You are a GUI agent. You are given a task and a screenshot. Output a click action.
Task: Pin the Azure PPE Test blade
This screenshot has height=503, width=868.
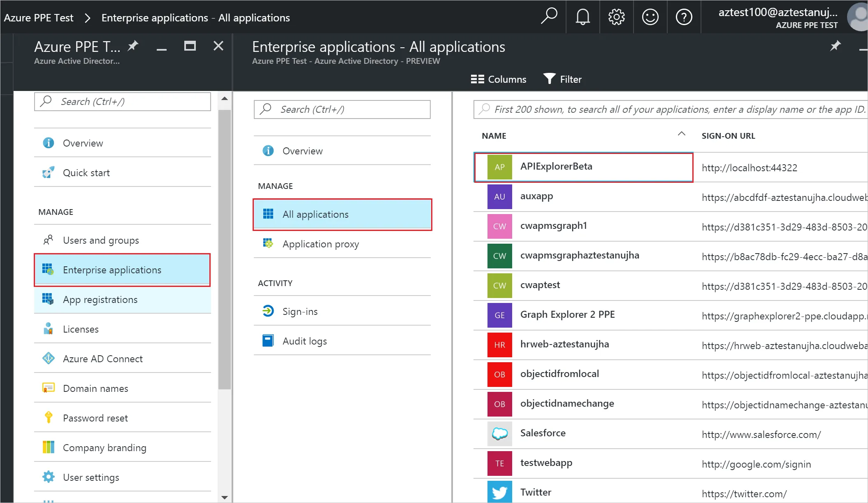(133, 46)
